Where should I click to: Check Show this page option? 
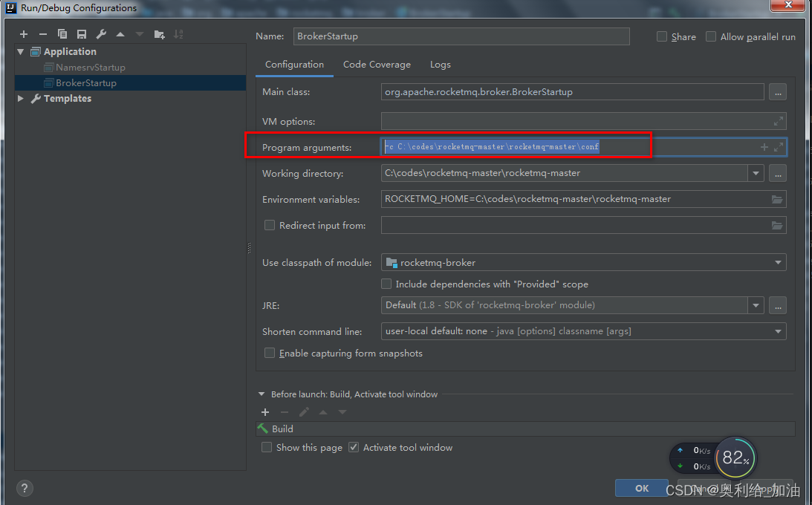click(x=267, y=448)
